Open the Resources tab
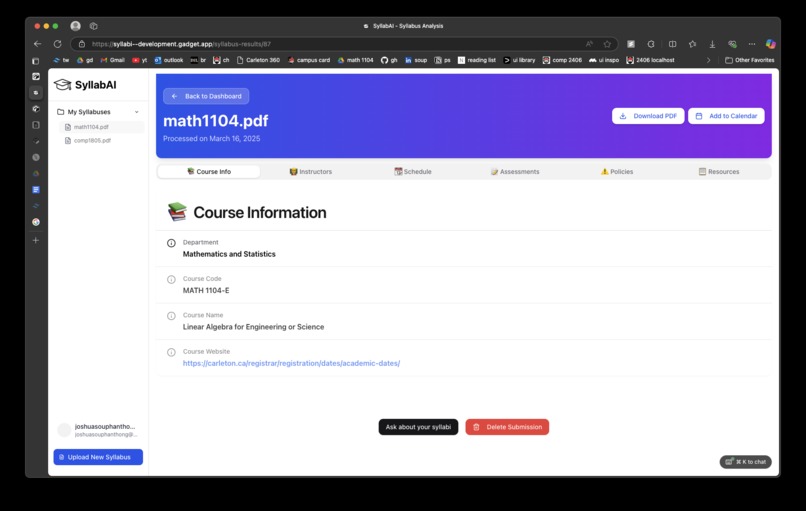 point(719,172)
